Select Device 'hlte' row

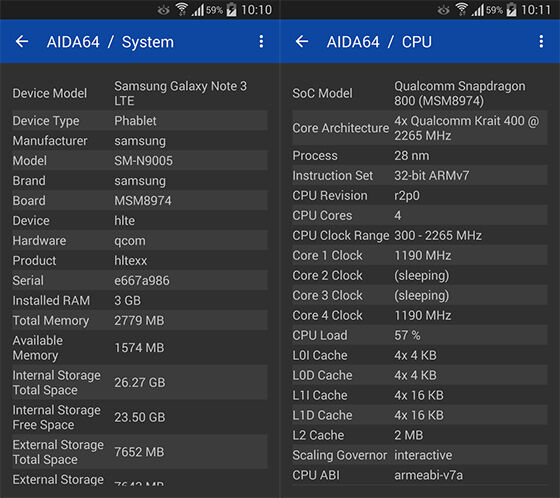[x=140, y=221]
